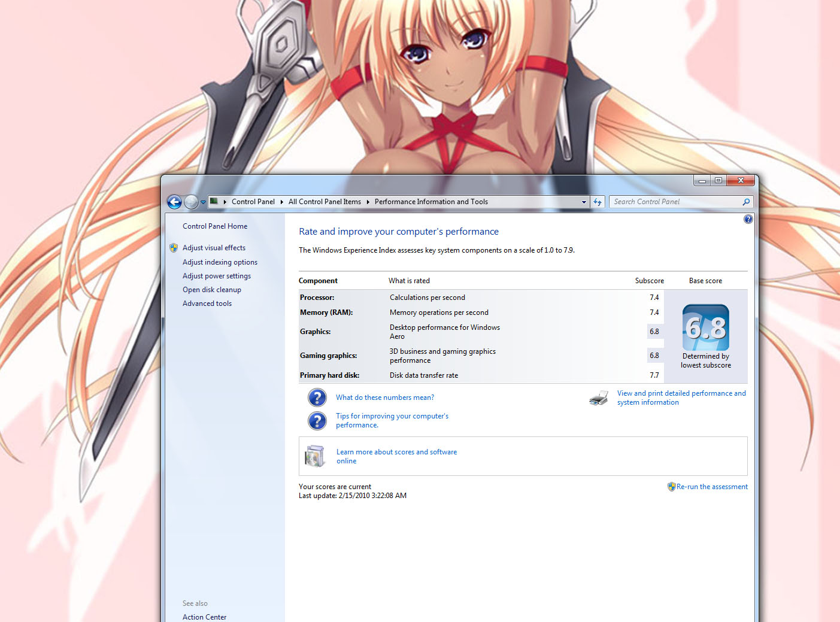Open Adjust visual effects
The image size is (840, 622).
point(214,248)
